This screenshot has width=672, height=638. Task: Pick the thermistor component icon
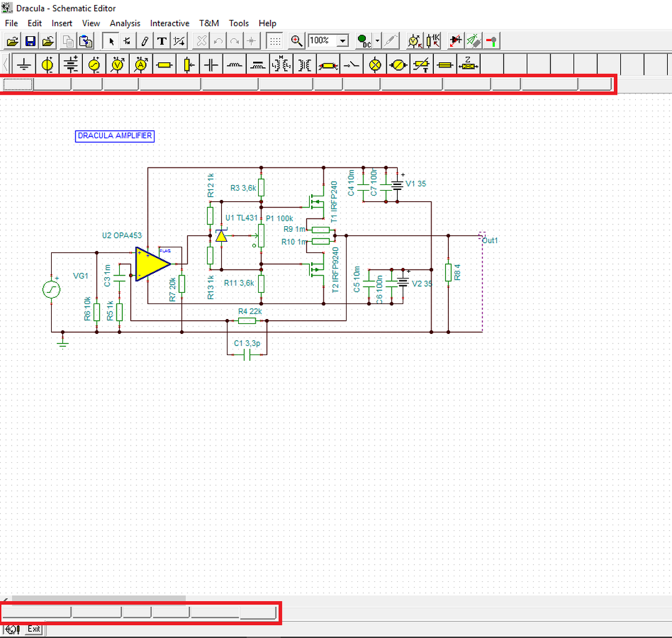pyautogui.click(x=421, y=65)
